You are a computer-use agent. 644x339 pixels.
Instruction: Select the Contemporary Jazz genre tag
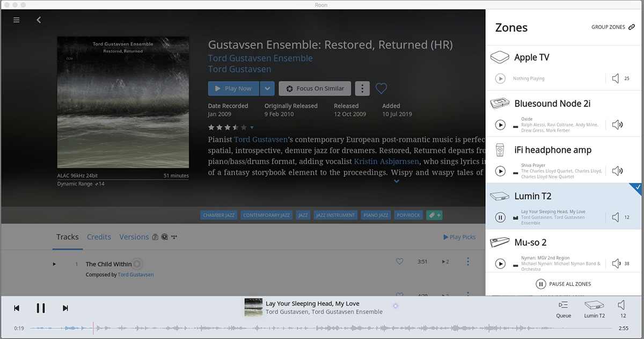(x=267, y=215)
